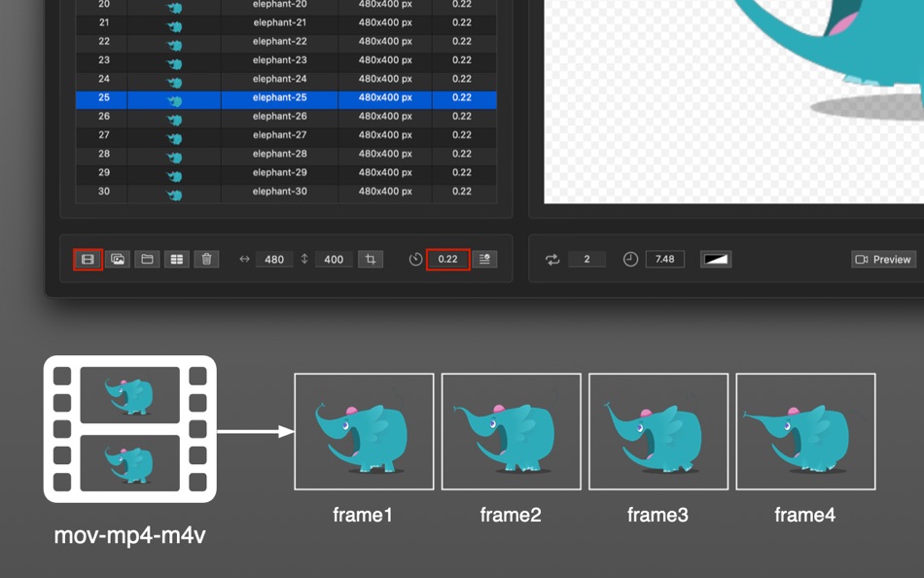Select the 'elephant-30' name cell
Viewport: 924px width, 578px height.
(280, 192)
